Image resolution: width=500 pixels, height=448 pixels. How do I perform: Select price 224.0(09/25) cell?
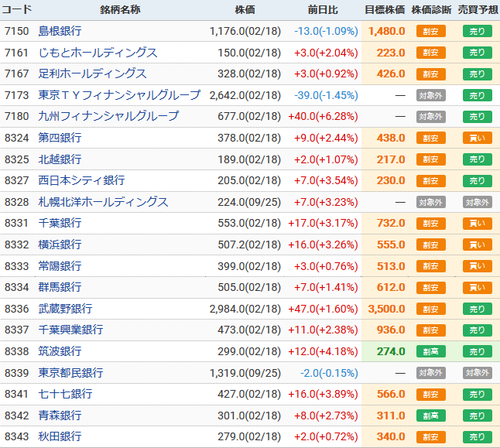coord(249,202)
